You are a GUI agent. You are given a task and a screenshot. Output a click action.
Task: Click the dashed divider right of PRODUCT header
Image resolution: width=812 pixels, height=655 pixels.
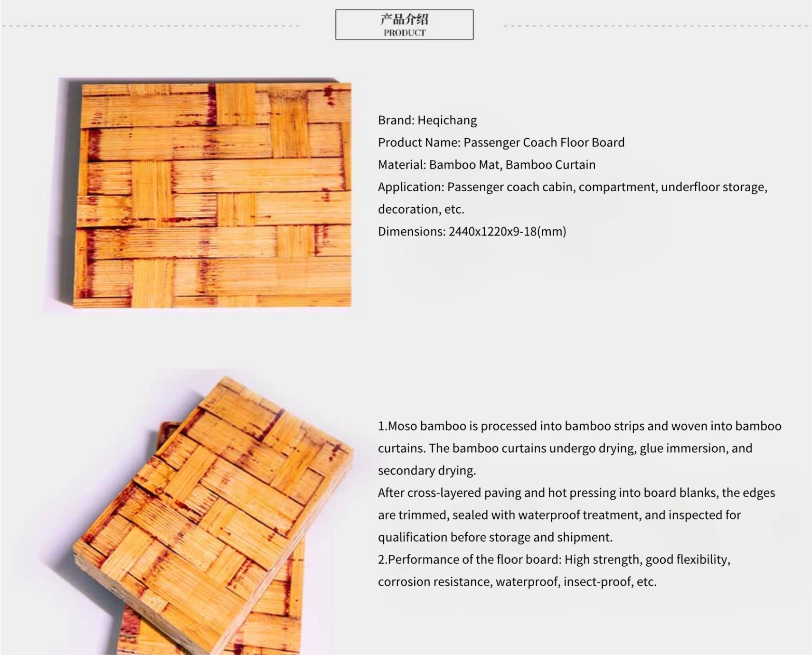point(658,26)
